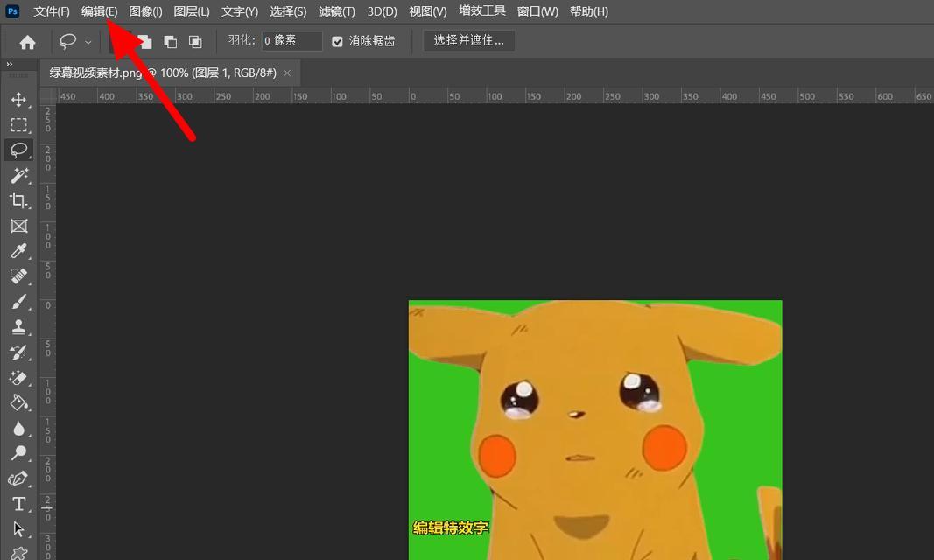Open the 增效工具 menu
Image resolution: width=934 pixels, height=560 pixels.
[x=482, y=10]
